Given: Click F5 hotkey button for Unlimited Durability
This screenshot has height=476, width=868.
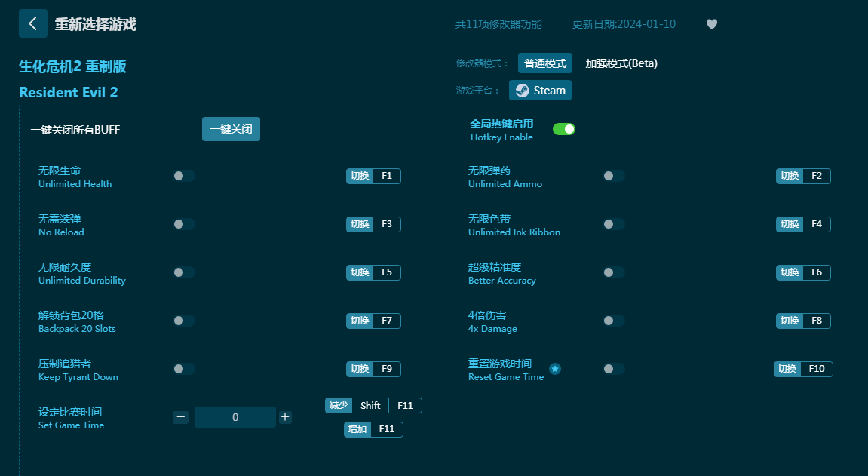Looking at the screenshot, I should 373,272.
